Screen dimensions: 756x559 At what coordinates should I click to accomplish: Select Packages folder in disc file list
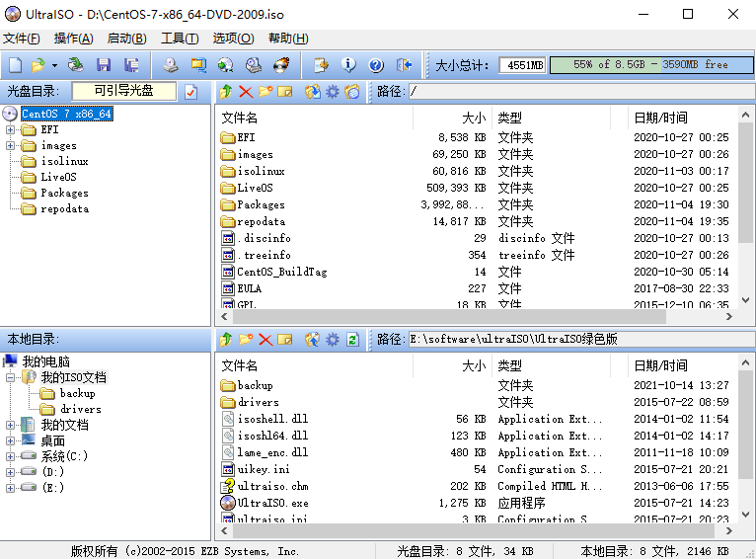[x=261, y=204]
